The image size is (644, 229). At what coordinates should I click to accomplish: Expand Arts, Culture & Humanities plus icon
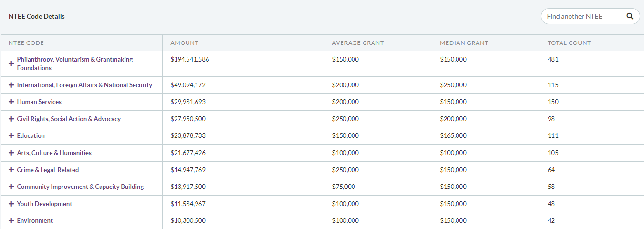click(11, 153)
